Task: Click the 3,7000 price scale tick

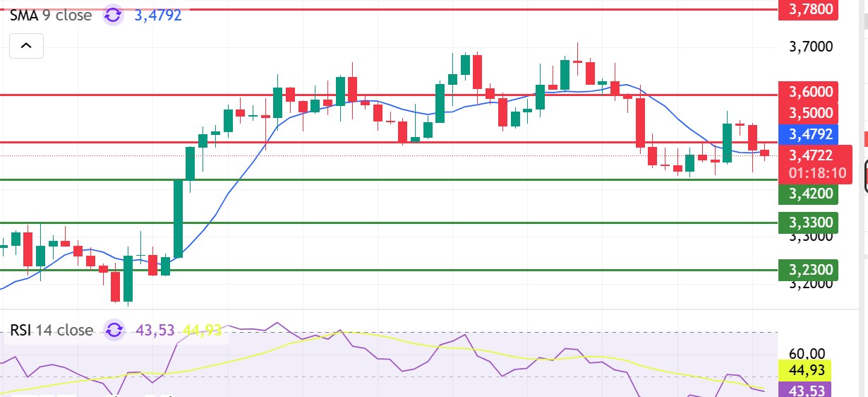Action: click(x=811, y=47)
